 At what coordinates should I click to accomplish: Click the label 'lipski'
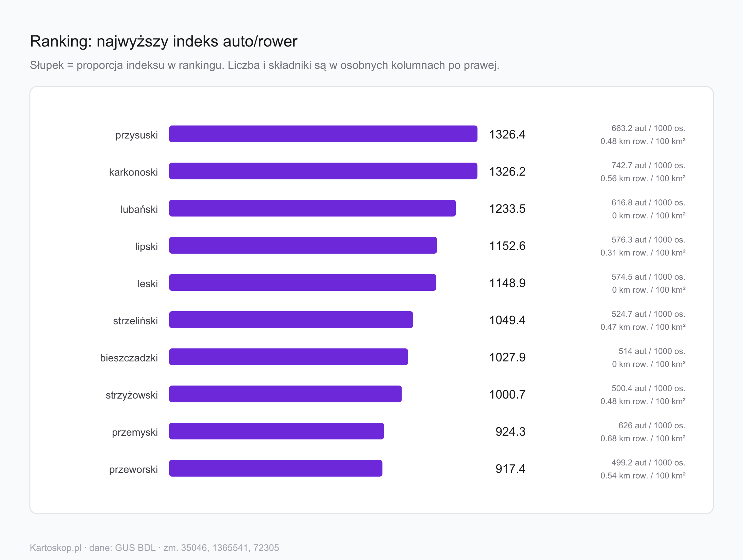(x=146, y=247)
